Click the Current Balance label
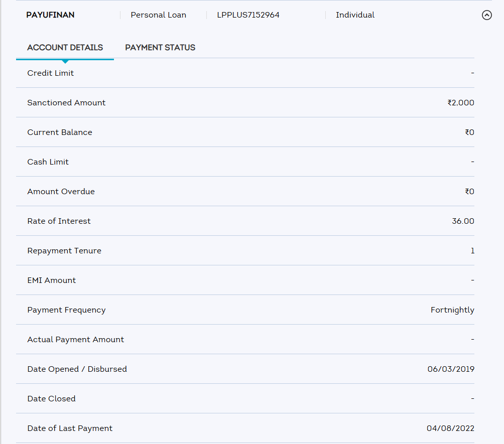Screen dimensions: 504x444 [x=60, y=132]
